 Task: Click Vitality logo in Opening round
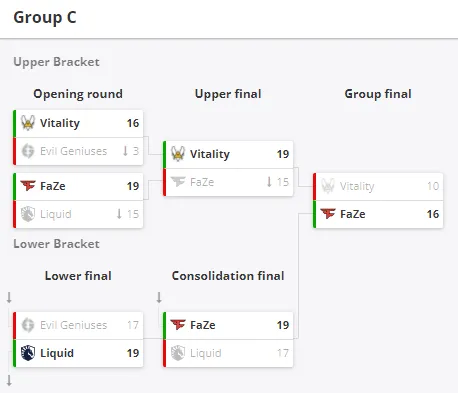(28, 123)
